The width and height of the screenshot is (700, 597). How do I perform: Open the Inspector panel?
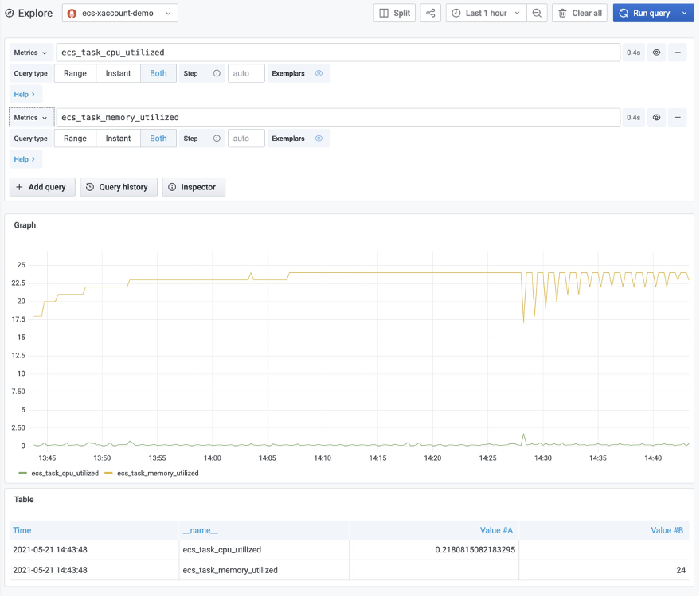[x=194, y=187]
